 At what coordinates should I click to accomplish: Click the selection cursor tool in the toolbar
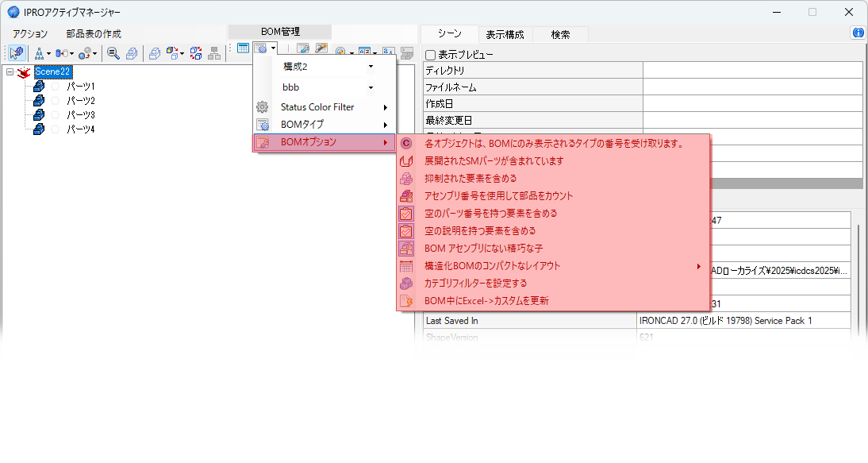(17, 53)
